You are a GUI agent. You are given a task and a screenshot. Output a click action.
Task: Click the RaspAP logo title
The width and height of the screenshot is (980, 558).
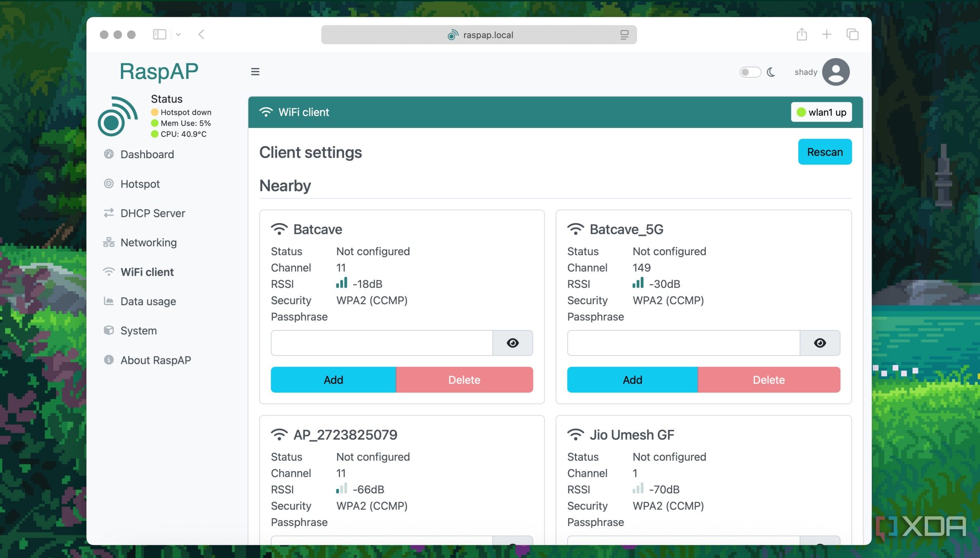(x=159, y=72)
